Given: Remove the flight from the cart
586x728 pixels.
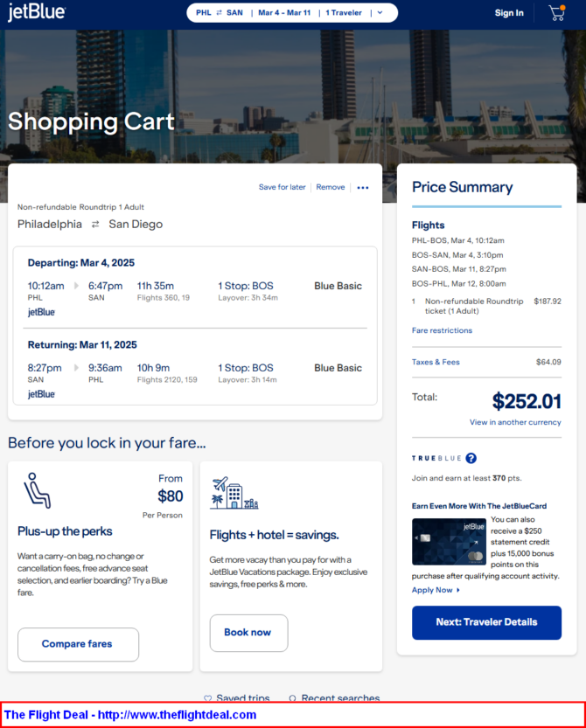Looking at the screenshot, I should coord(331,187).
